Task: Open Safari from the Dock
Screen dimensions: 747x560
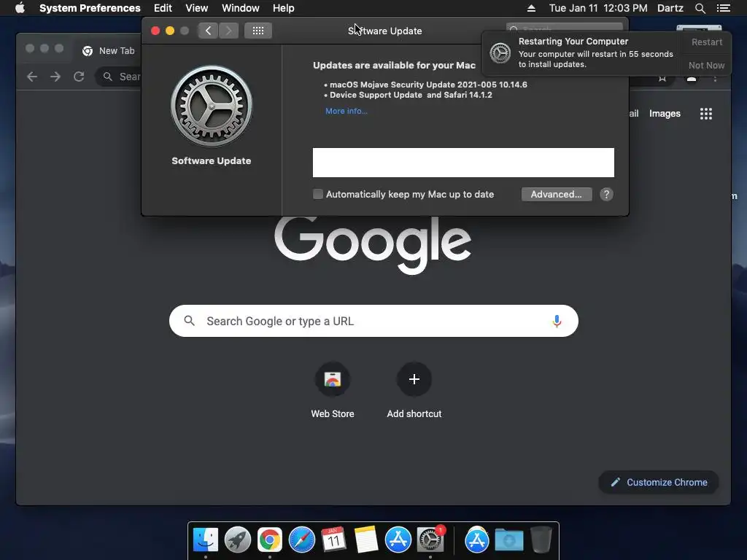Action: [x=301, y=540]
